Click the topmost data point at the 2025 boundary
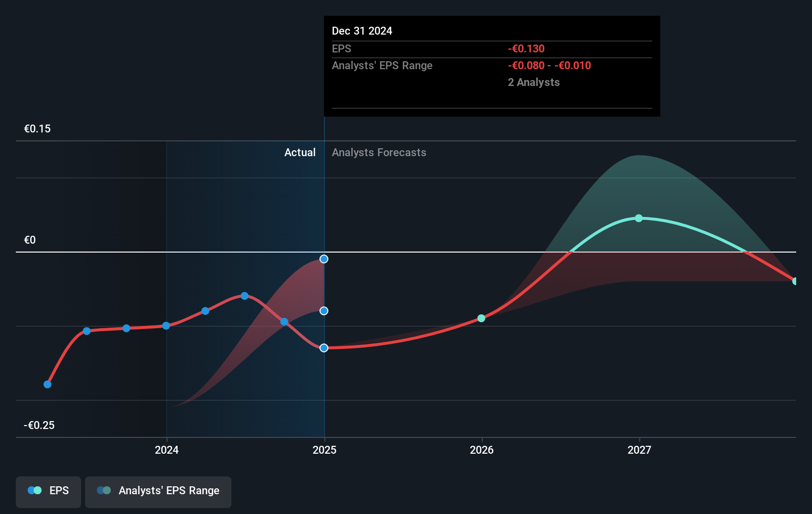The height and width of the screenshot is (514, 812). (324, 258)
